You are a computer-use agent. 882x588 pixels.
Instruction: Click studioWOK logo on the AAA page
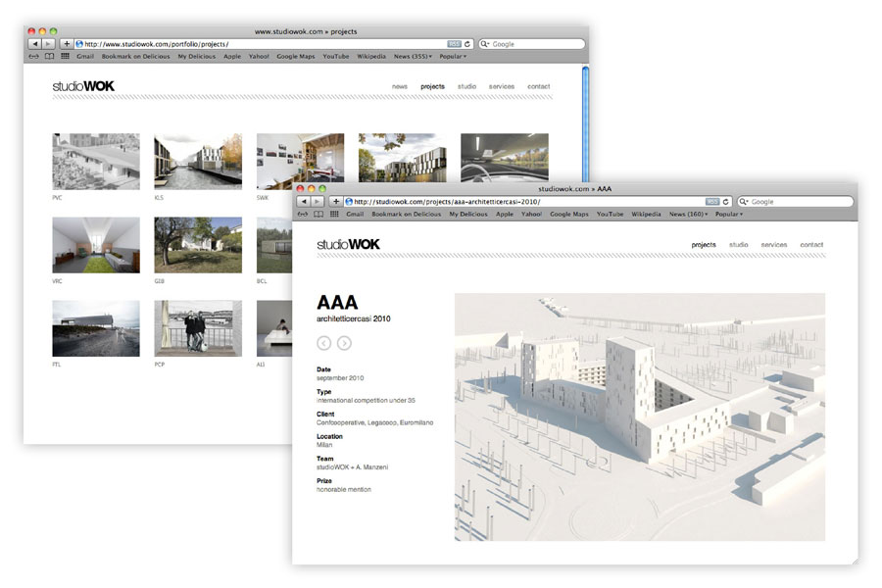click(x=348, y=244)
